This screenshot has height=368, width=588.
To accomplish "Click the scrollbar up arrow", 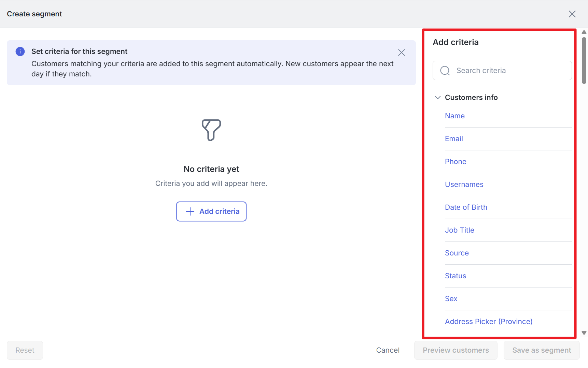I will point(584,32).
